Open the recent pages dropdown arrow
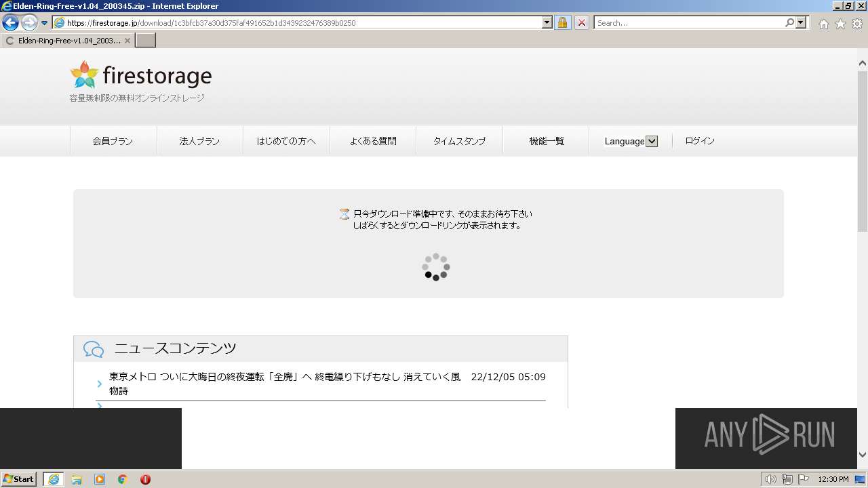868x488 pixels. pos(44,23)
